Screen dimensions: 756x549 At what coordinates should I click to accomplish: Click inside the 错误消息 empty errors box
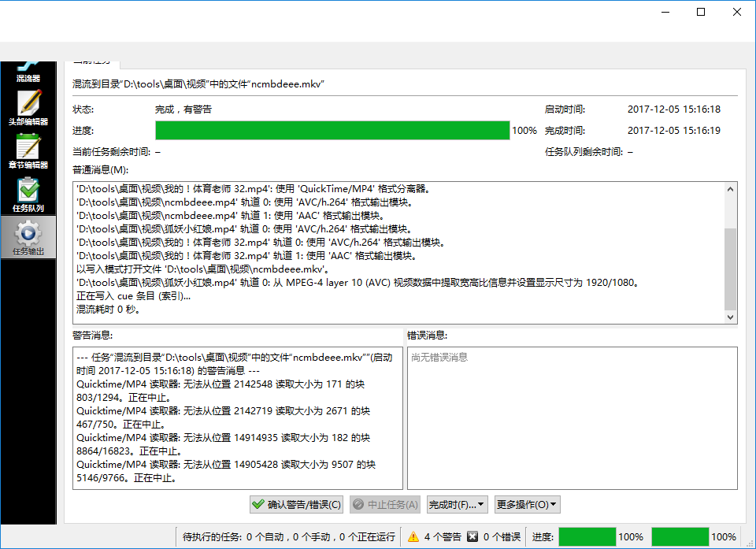(572, 417)
